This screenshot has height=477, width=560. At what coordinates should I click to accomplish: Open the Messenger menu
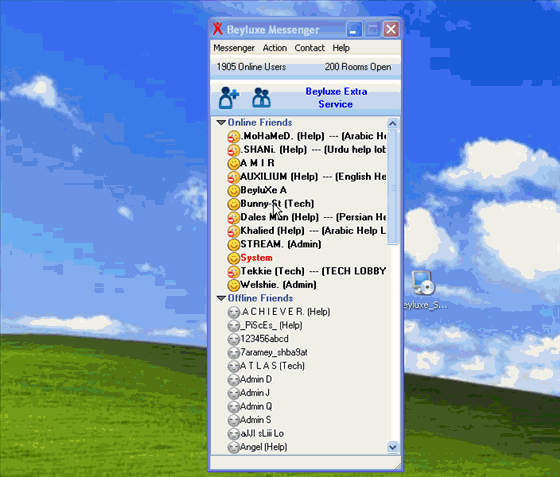click(x=234, y=48)
